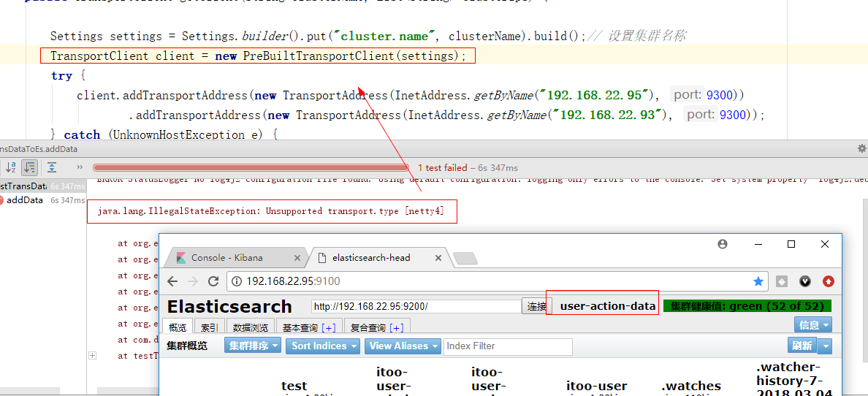
Task: Open the 概览 overview tab
Action: click(178, 328)
